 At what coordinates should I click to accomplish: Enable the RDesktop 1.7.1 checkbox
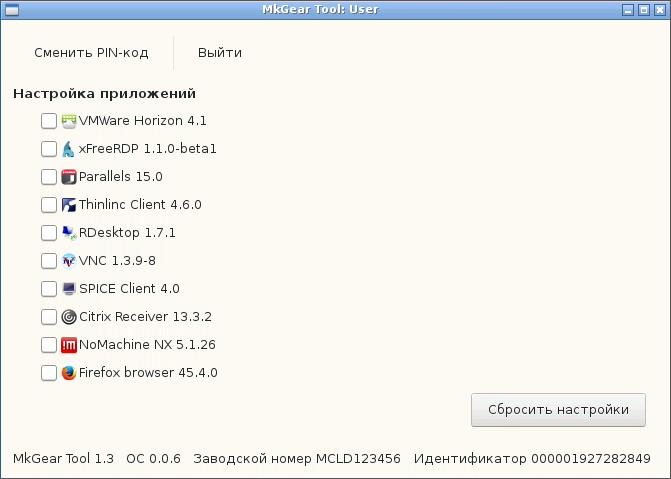pos(49,233)
